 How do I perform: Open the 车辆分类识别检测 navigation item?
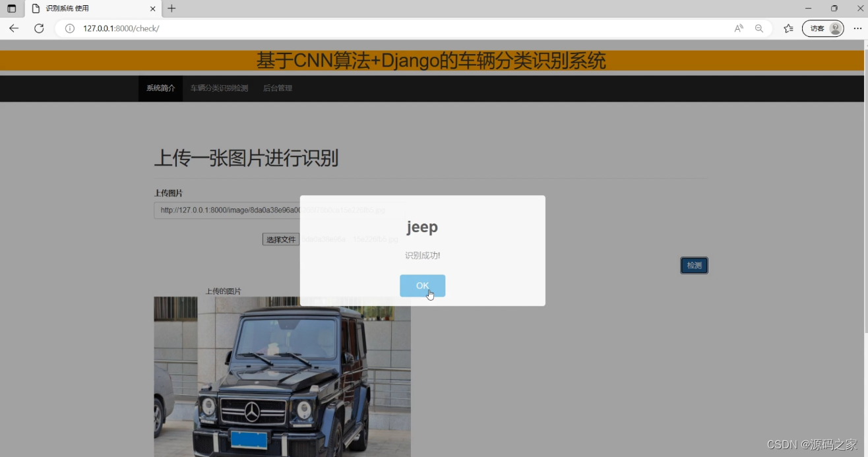(219, 88)
